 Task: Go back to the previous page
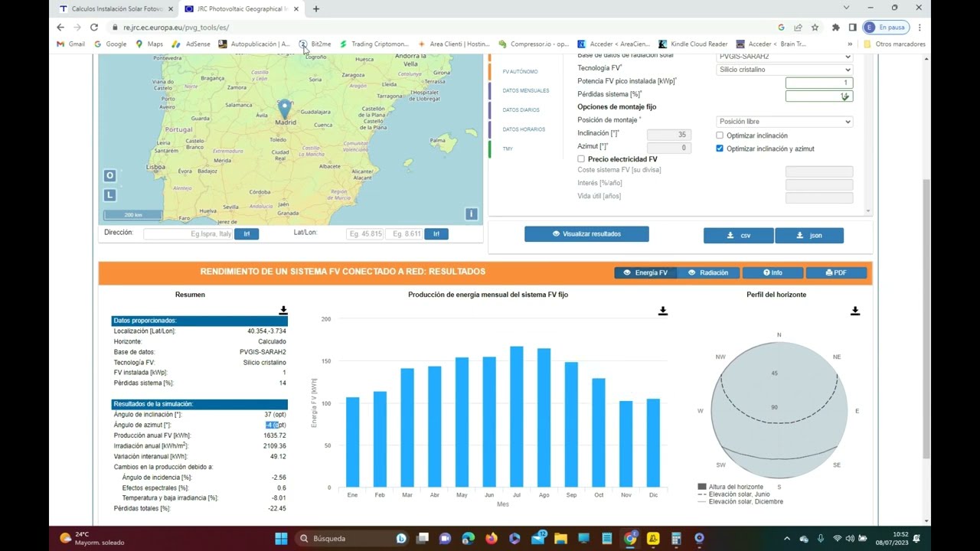(x=60, y=27)
